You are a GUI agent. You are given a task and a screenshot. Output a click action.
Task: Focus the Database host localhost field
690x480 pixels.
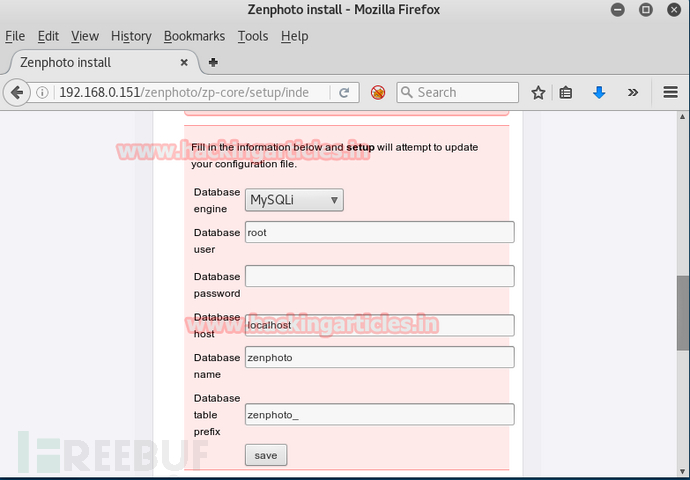coord(379,325)
